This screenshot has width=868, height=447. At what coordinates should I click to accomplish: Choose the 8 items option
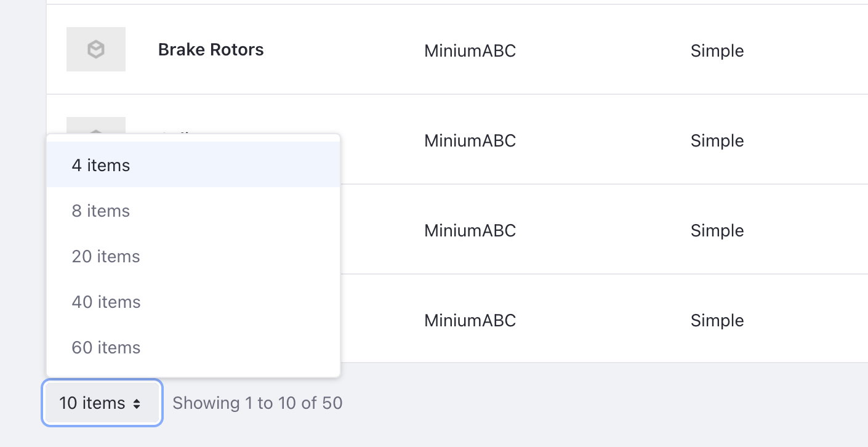[x=193, y=211]
